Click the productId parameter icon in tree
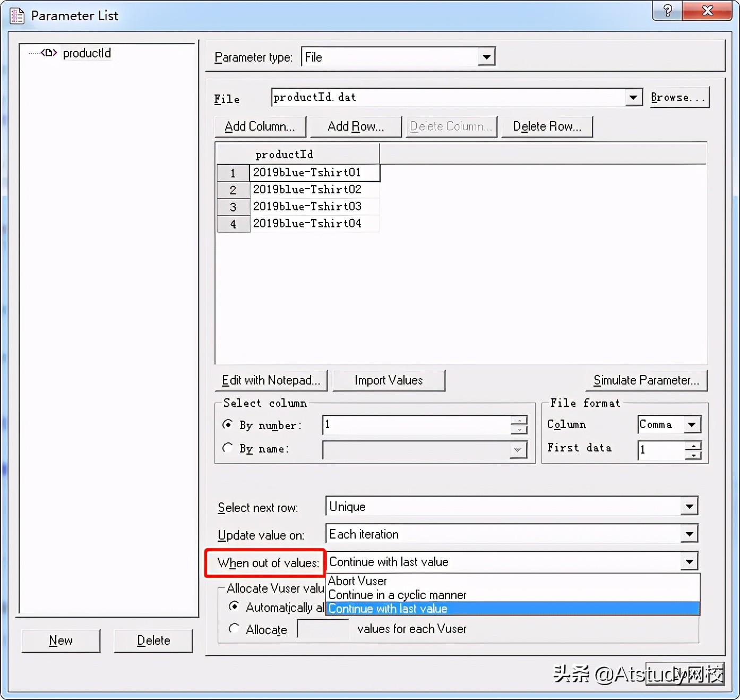Image resolution: width=740 pixels, height=700 pixels. tap(49, 53)
